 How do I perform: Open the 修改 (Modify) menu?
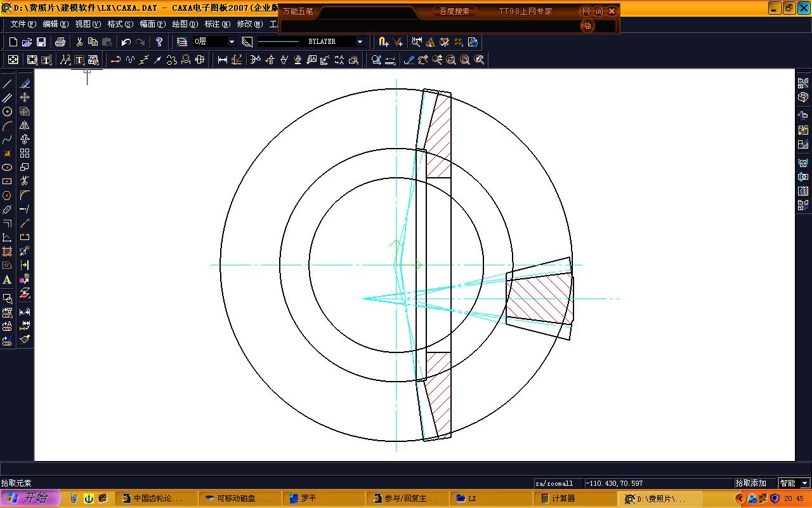tap(249, 24)
